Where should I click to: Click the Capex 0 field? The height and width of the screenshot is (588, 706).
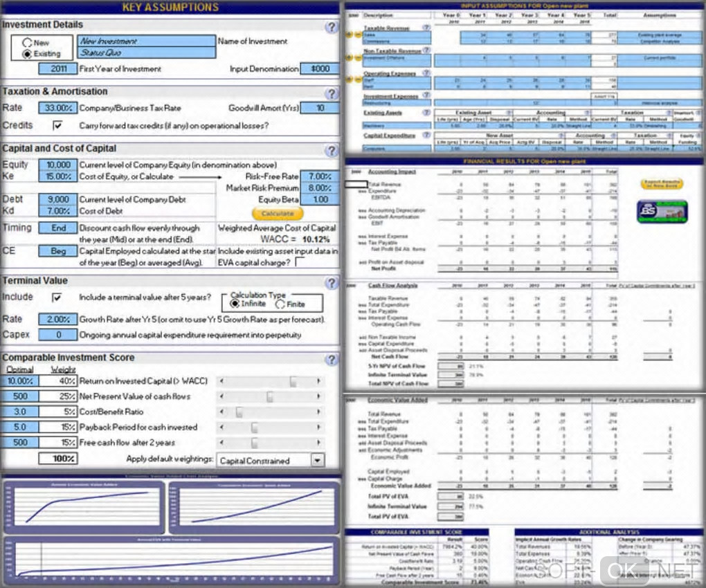click(x=58, y=335)
